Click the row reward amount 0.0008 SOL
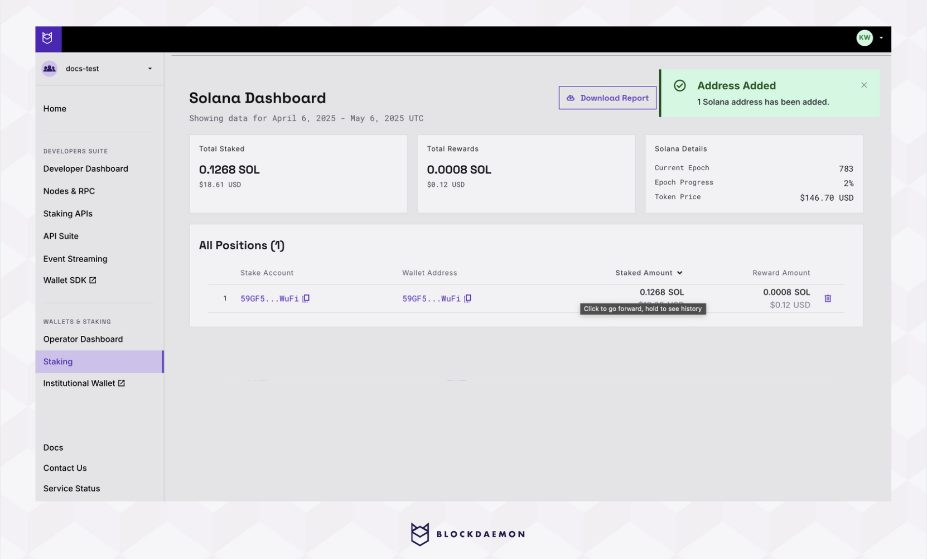The width and height of the screenshot is (927, 560). [786, 292]
